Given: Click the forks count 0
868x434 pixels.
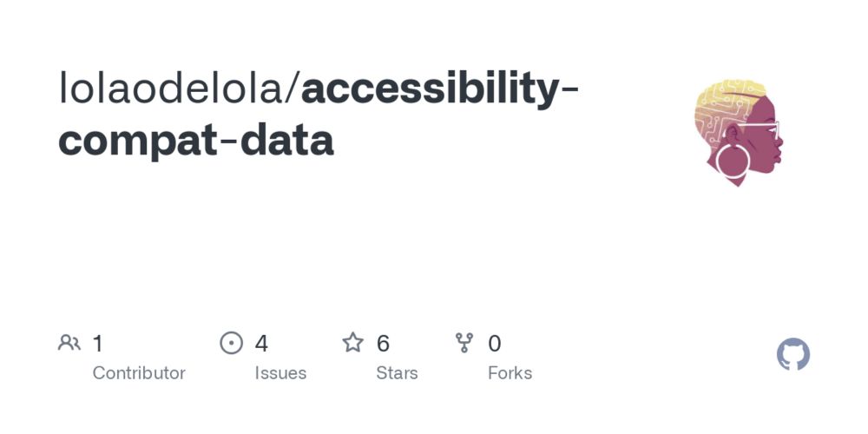Looking at the screenshot, I should [x=495, y=343].
